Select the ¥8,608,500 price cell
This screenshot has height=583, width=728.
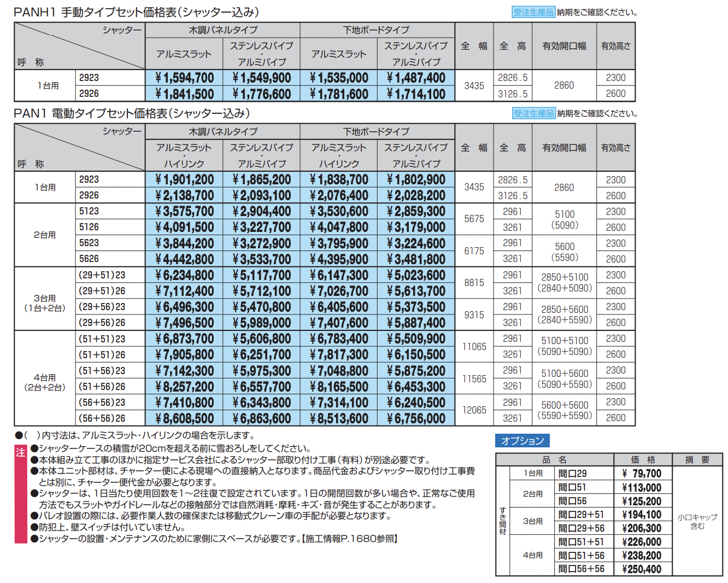pyautogui.click(x=184, y=418)
